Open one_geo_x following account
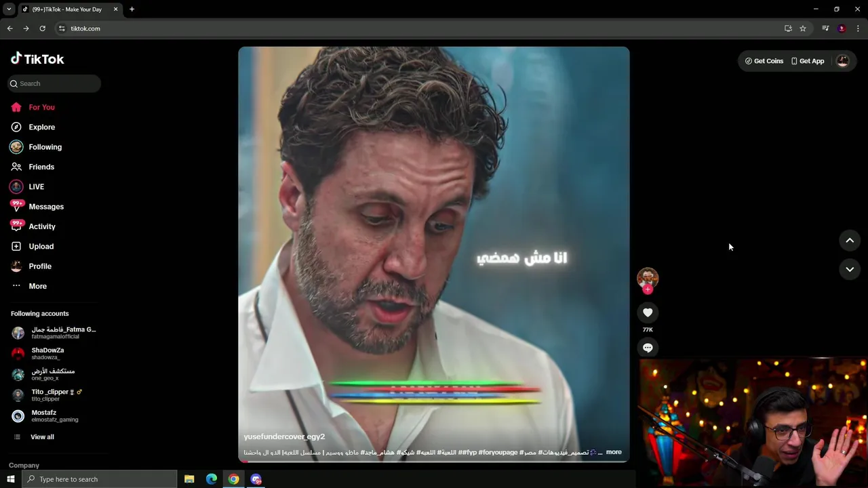868x488 pixels. (54, 374)
